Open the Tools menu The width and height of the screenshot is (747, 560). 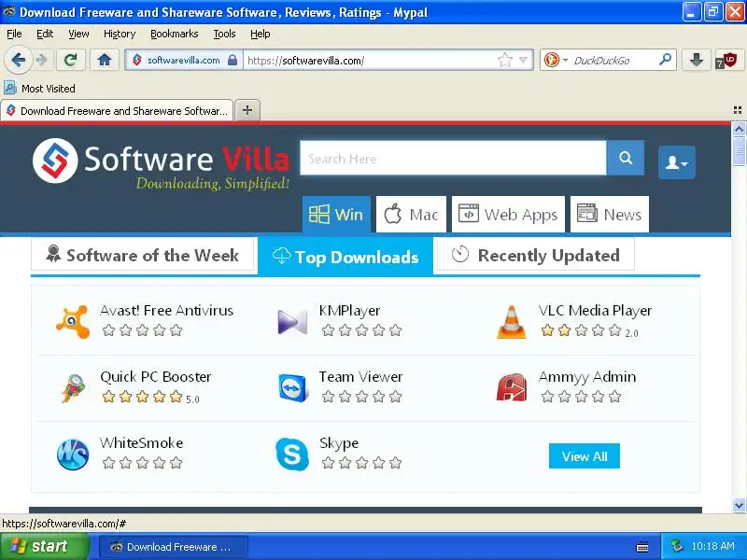(x=224, y=34)
